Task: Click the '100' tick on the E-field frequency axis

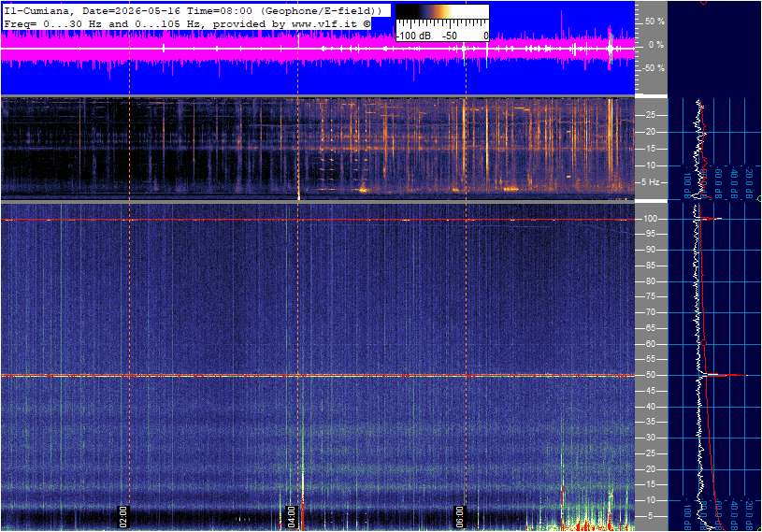Action: coord(650,219)
